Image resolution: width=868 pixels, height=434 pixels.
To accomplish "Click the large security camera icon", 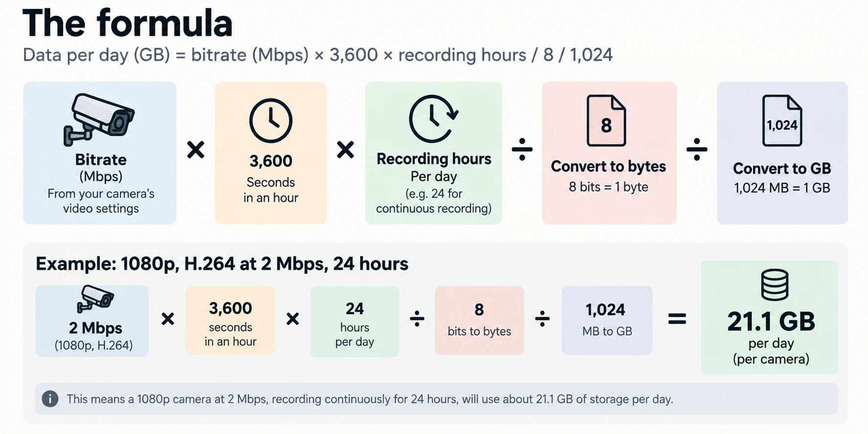I will tap(99, 120).
